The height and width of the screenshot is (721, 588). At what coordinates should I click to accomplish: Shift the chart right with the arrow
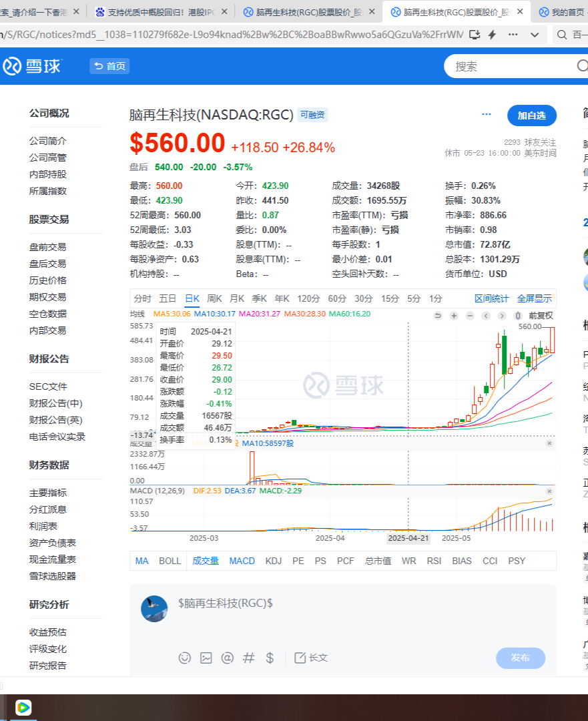tap(502, 315)
